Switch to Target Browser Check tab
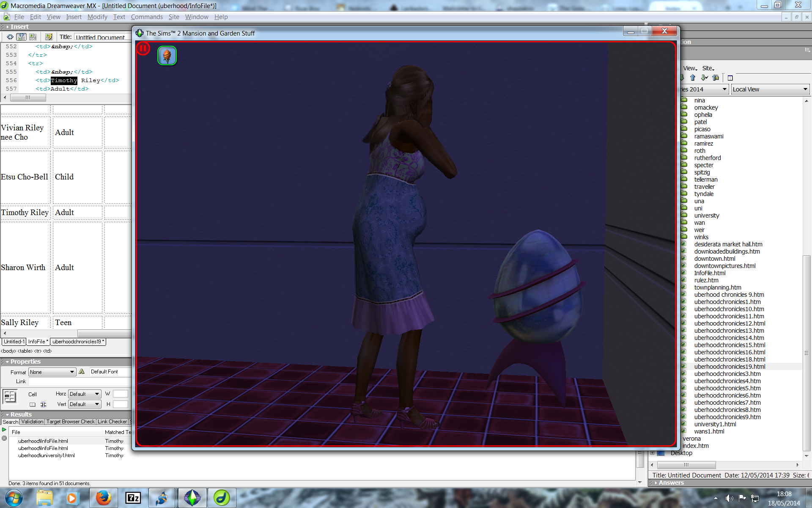 tap(71, 422)
